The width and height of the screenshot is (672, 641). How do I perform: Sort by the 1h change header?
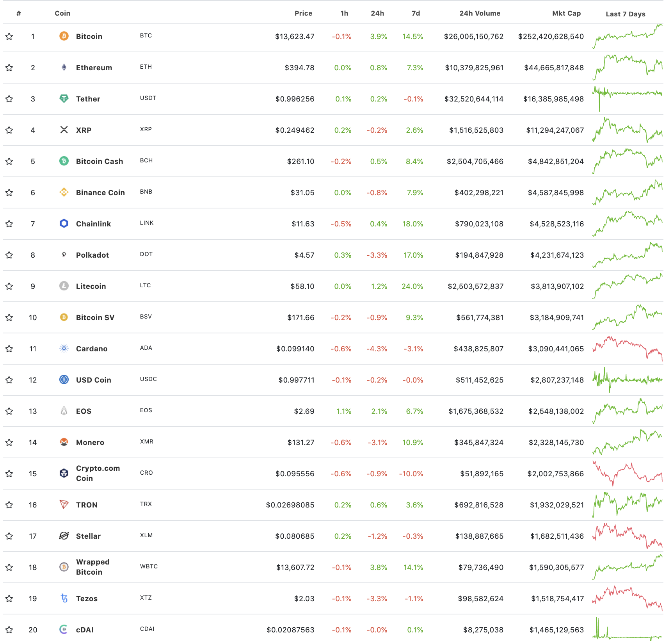coord(344,13)
